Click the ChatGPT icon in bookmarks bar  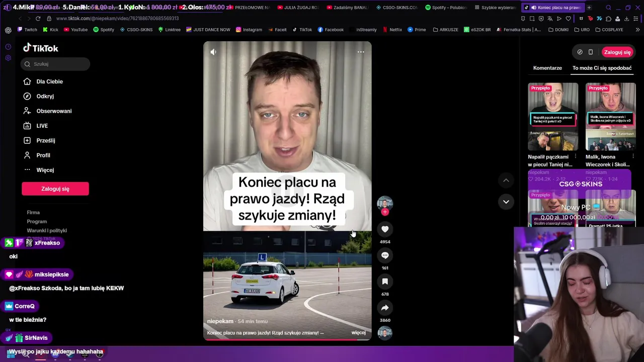[x=8, y=30]
